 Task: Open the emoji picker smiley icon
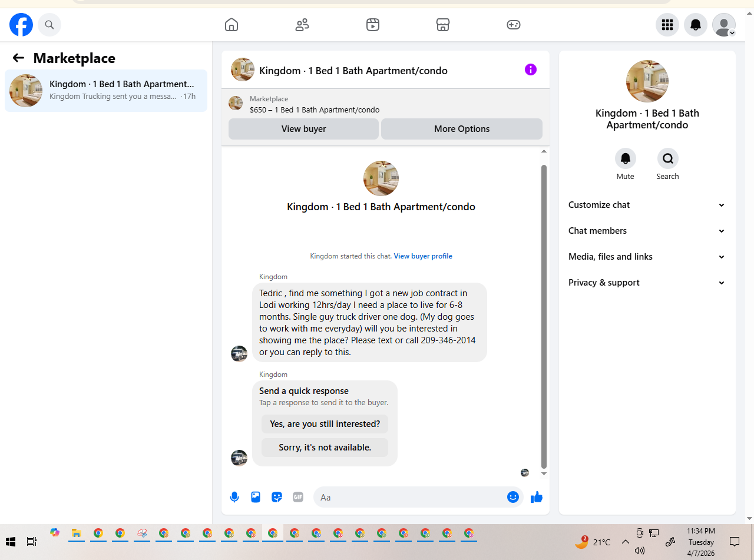click(513, 497)
